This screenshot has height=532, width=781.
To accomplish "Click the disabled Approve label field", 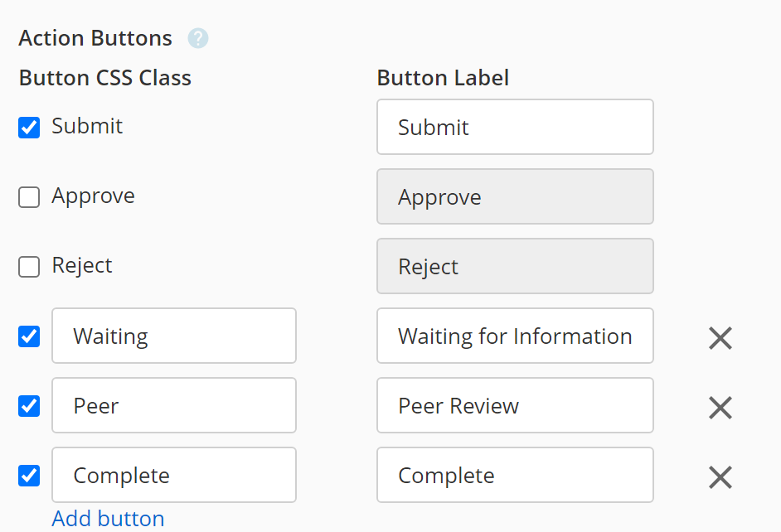I will (515, 196).
